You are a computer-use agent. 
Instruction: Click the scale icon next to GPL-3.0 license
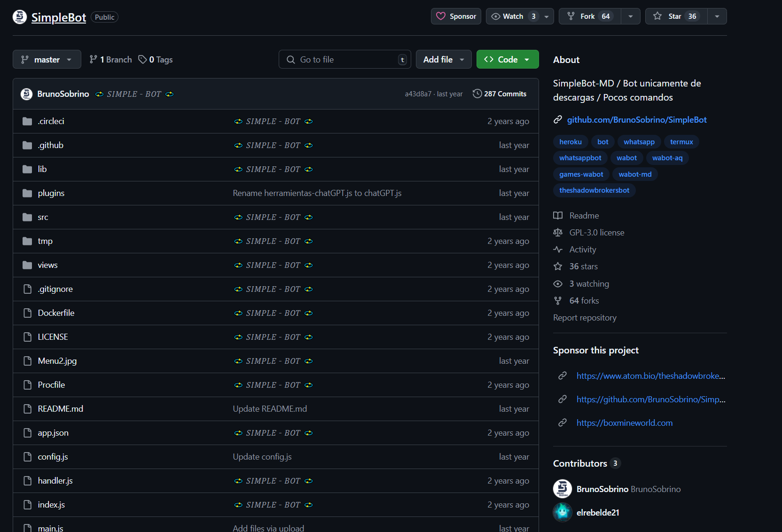[558, 233]
